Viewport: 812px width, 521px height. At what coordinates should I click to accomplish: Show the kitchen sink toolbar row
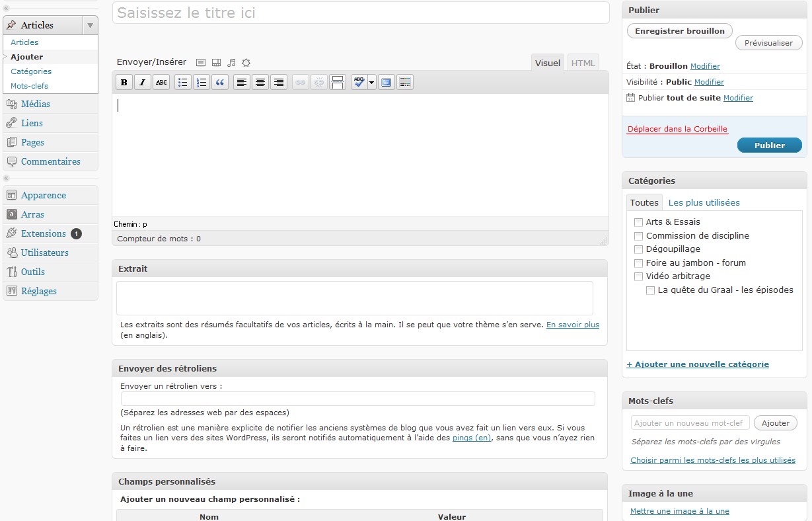coord(405,83)
